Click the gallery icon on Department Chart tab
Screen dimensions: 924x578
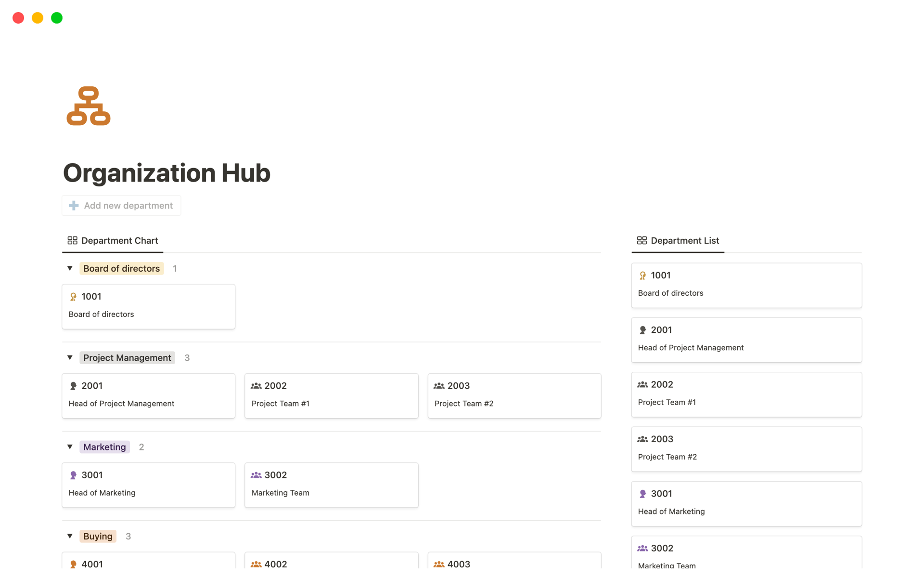[x=72, y=240]
